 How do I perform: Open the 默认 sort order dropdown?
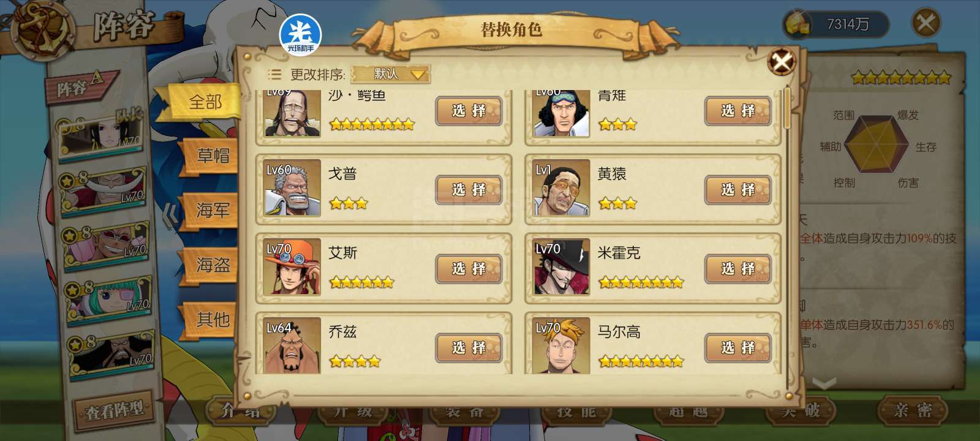click(x=391, y=74)
